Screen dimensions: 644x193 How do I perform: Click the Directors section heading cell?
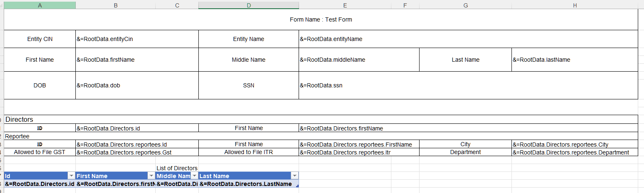point(19,119)
